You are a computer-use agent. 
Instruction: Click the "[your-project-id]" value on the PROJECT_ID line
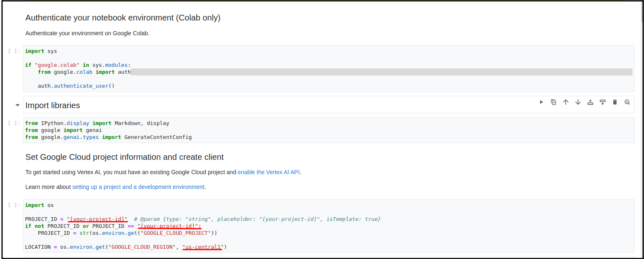click(98, 219)
